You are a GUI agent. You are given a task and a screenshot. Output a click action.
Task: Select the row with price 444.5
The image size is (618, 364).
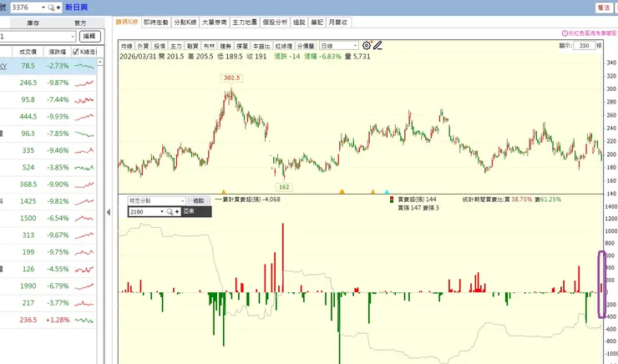tap(48, 117)
